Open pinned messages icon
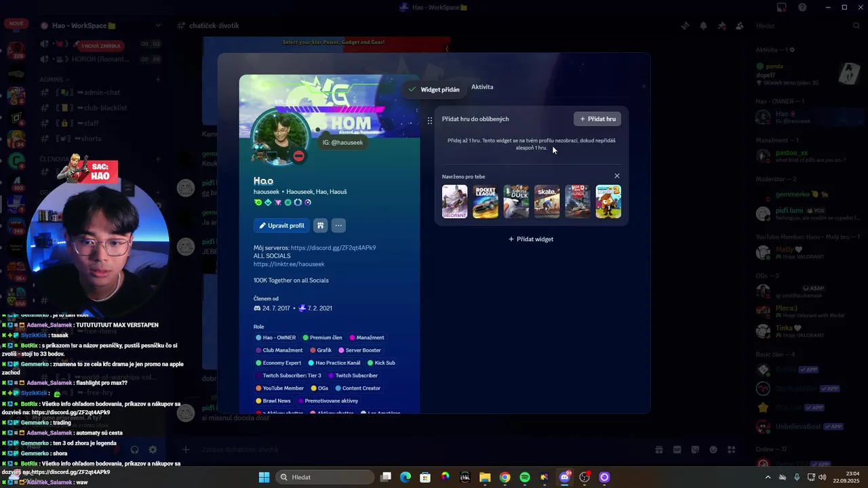The height and width of the screenshot is (488, 868). (722, 26)
